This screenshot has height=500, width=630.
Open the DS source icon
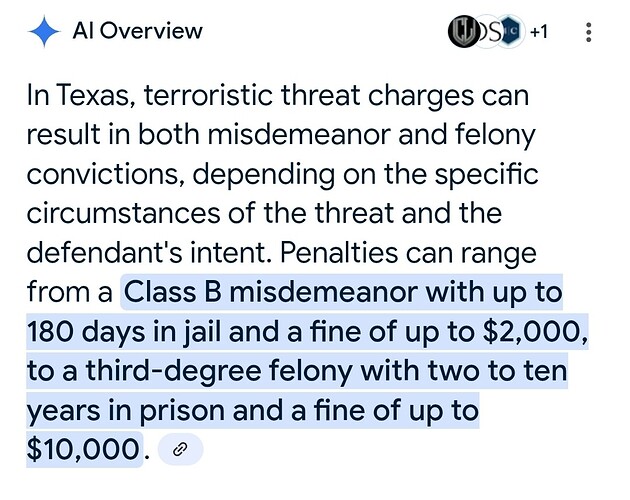[x=488, y=31]
